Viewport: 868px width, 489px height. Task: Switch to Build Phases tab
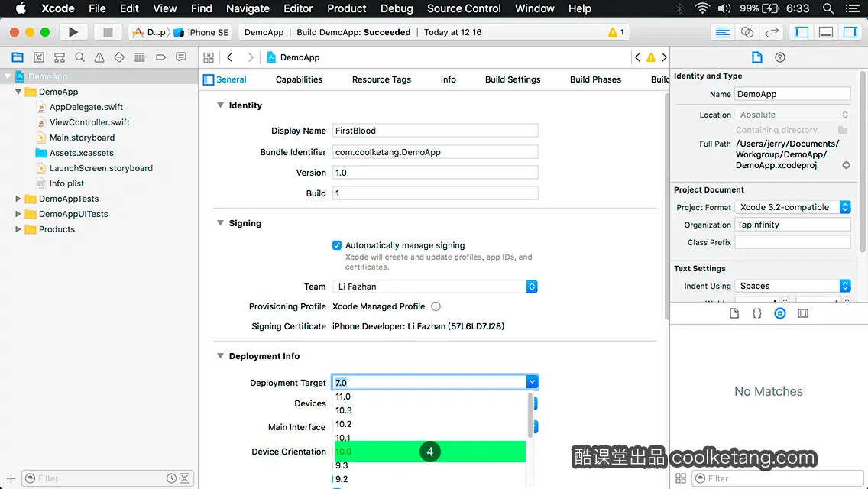[x=596, y=79]
